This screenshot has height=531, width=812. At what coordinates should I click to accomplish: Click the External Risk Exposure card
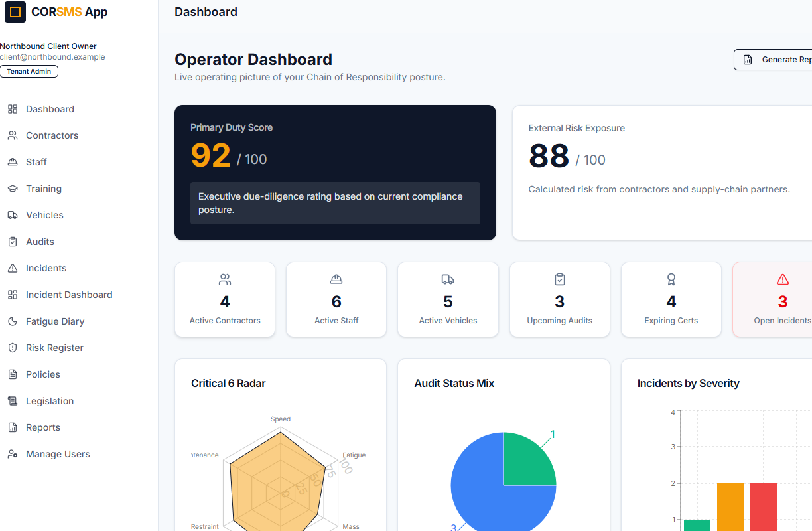pyautogui.click(x=662, y=173)
